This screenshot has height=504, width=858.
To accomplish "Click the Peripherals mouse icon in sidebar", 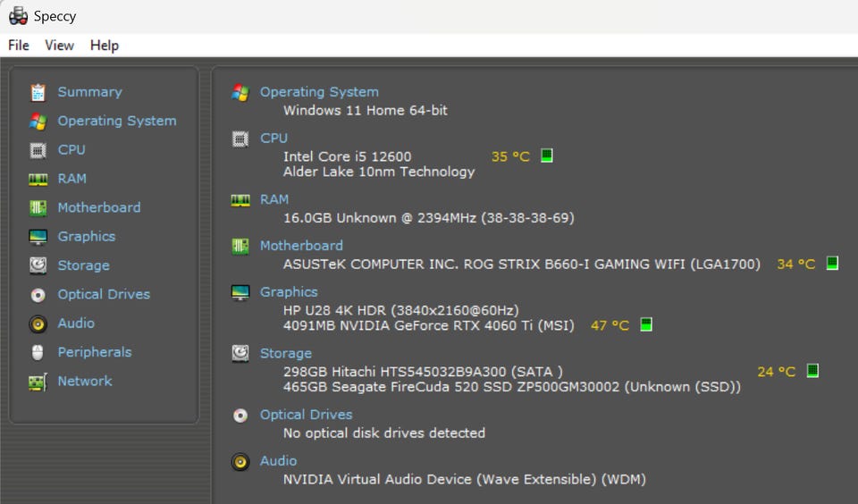I will pyautogui.click(x=38, y=352).
